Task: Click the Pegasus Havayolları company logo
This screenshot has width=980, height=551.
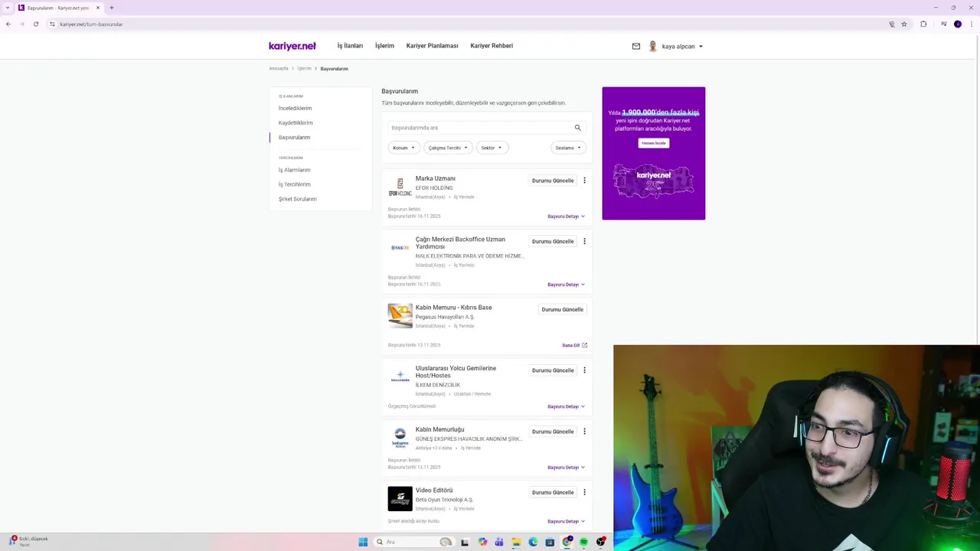Action: point(400,315)
